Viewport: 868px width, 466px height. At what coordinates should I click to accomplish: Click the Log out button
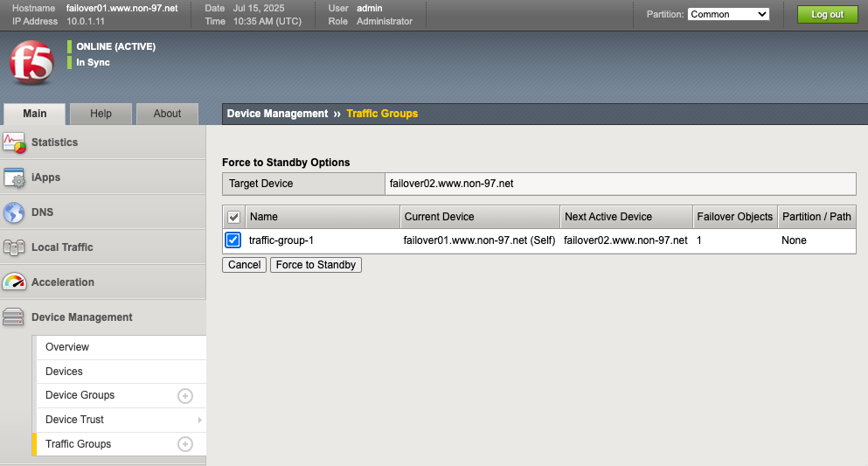point(827,14)
